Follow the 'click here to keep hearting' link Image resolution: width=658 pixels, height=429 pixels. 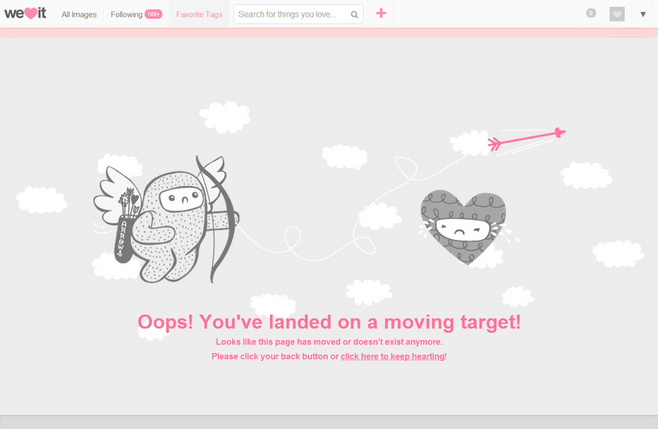[x=393, y=356]
